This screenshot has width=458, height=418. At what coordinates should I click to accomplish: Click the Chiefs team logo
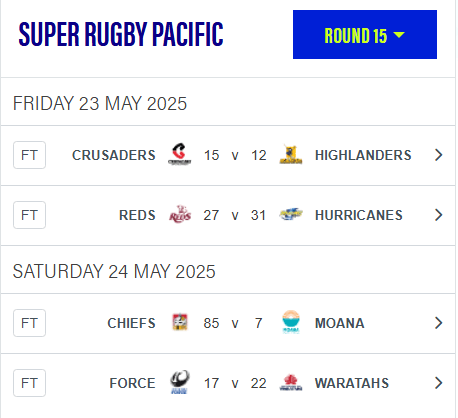click(180, 322)
